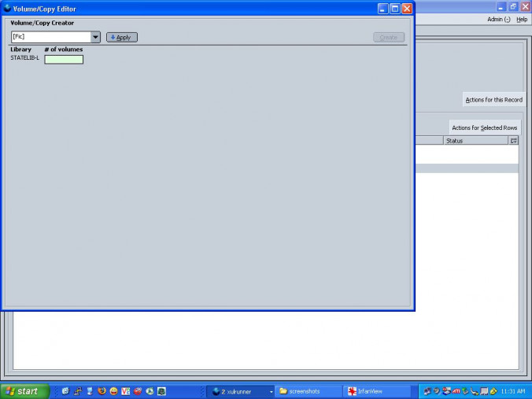532x399 pixels.
Task: Open the yellow smiley face quick launch icon
Action: (113, 391)
